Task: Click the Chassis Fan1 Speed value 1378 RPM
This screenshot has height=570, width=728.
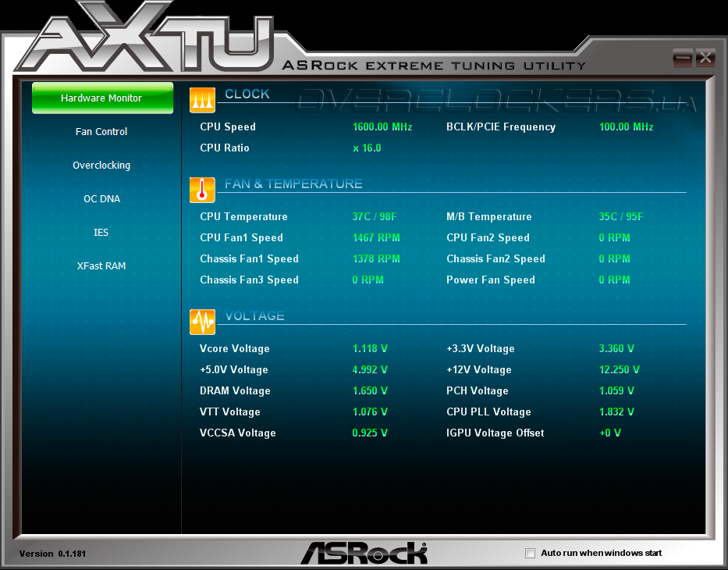Action: [376, 258]
